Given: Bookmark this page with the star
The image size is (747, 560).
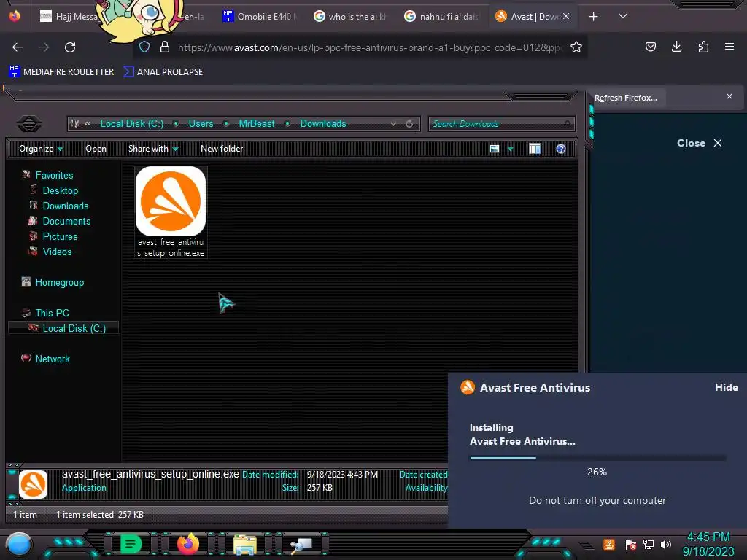Looking at the screenshot, I should (x=576, y=47).
